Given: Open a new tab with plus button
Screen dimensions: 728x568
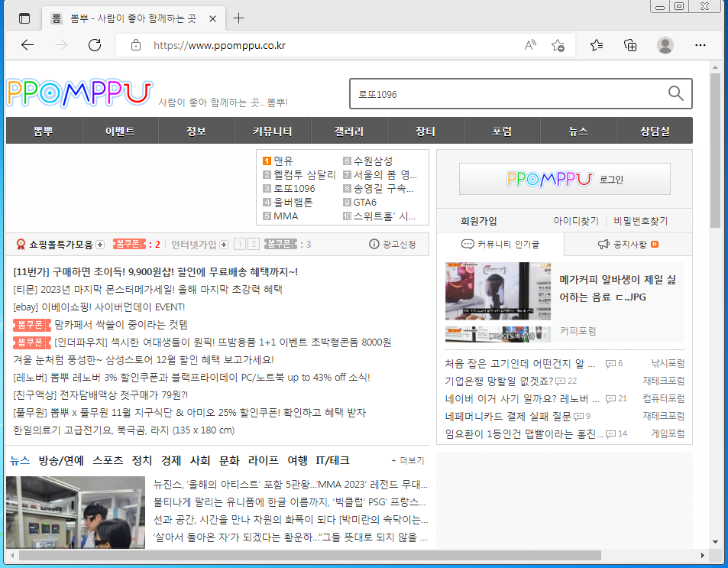Looking at the screenshot, I should [238, 18].
